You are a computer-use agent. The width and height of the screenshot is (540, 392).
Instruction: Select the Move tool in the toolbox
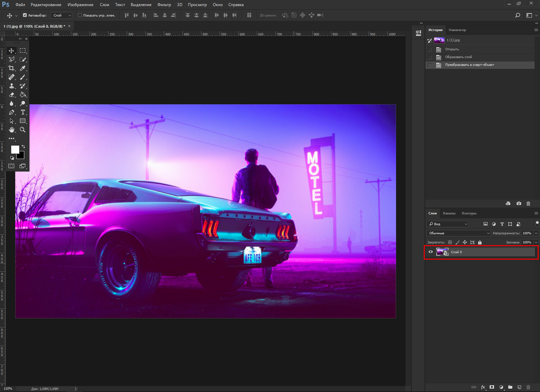[12, 51]
